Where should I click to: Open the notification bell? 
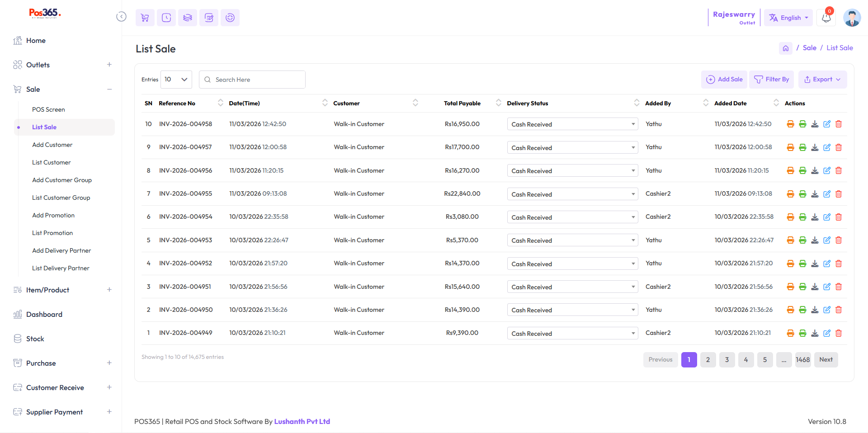pyautogui.click(x=826, y=18)
